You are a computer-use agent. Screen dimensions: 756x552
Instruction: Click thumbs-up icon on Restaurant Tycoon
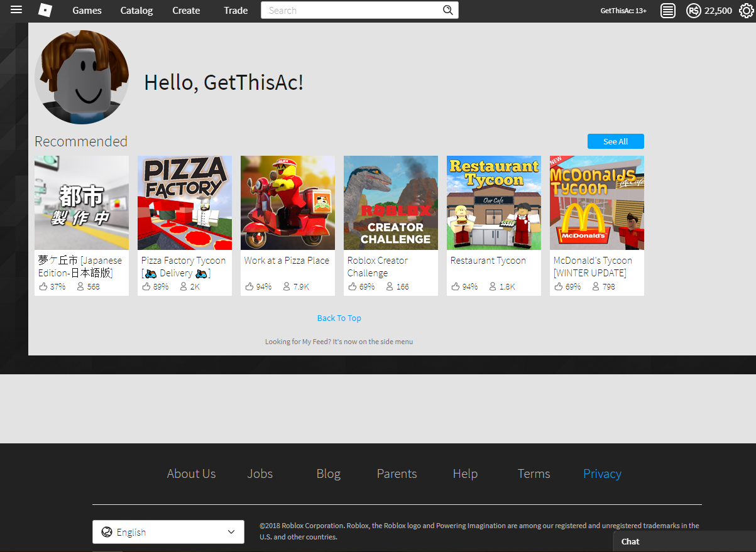[455, 286]
